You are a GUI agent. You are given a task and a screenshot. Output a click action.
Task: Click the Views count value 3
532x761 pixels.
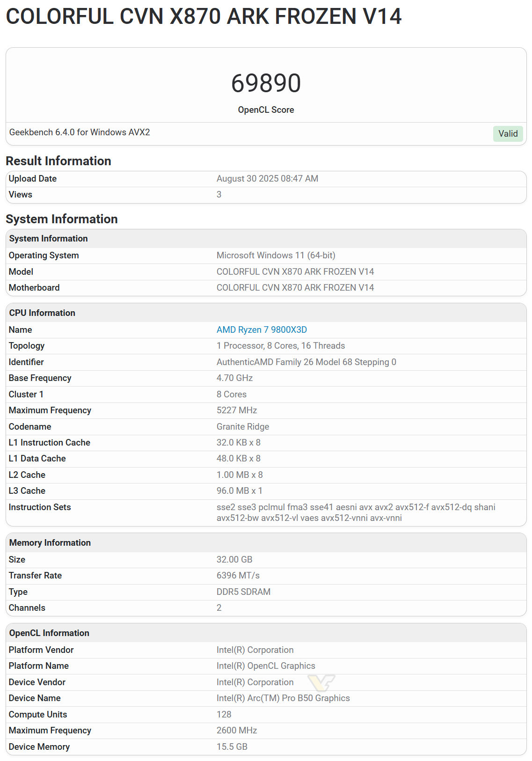[219, 195]
